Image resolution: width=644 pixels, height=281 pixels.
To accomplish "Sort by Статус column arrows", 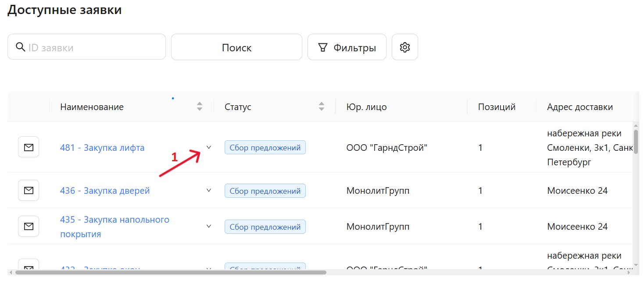I will tap(322, 106).
